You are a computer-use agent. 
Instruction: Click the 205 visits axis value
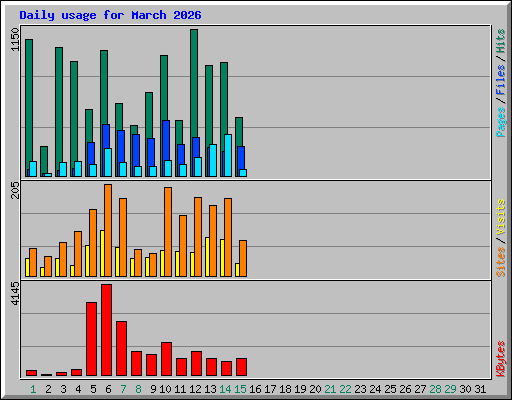(15, 190)
